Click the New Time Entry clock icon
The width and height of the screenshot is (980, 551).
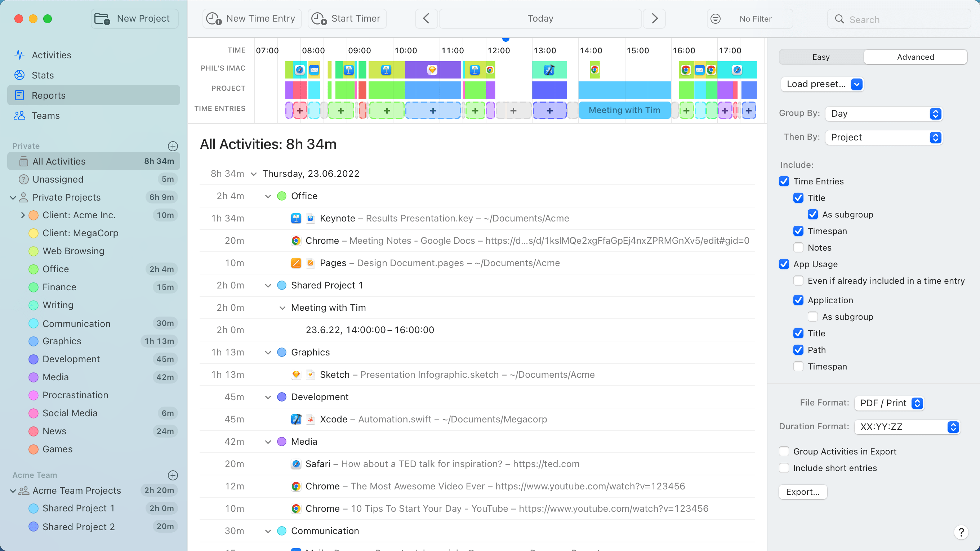(213, 18)
